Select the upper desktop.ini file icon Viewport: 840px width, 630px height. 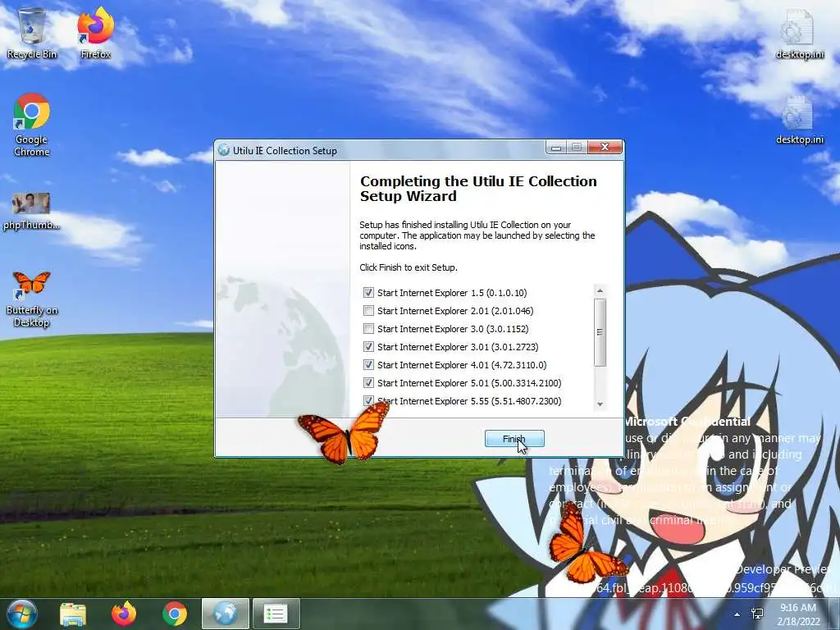[x=799, y=34]
